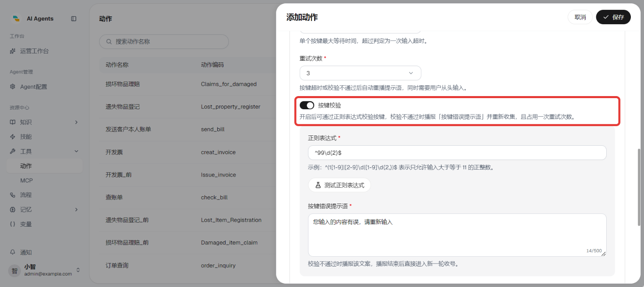Click the 小智 user avatar

pos(14,271)
